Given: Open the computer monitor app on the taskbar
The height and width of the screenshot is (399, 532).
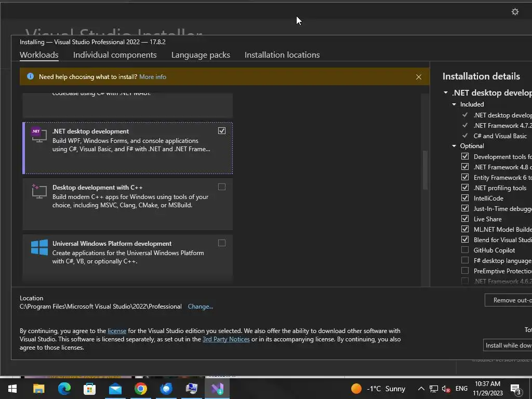Looking at the screenshot, I should (x=192, y=389).
